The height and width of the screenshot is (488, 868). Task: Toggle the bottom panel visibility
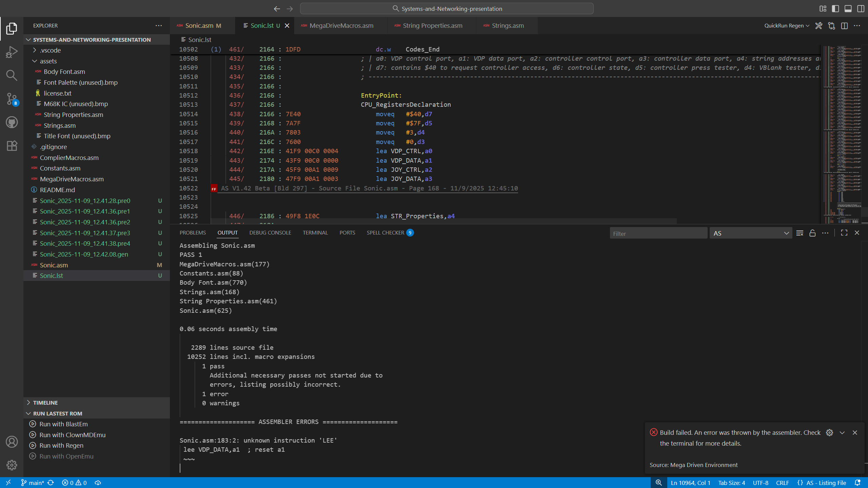(x=848, y=9)
